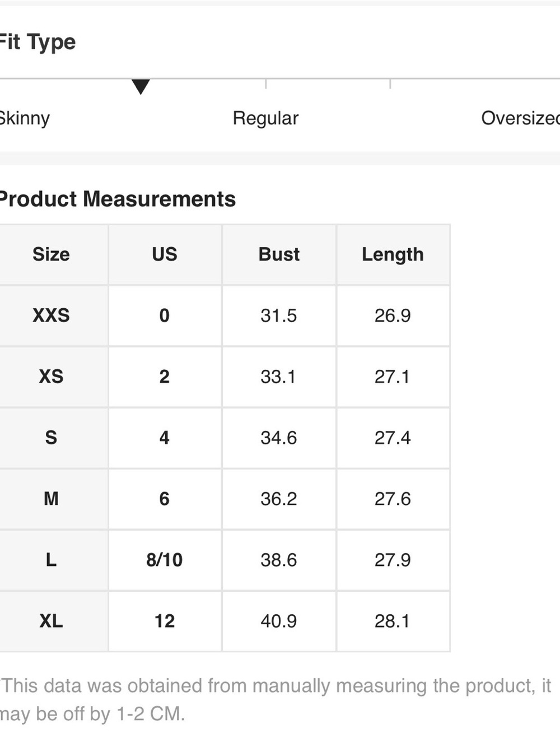Select the XL size row label
560x747 pixels.
pos(51,621)
